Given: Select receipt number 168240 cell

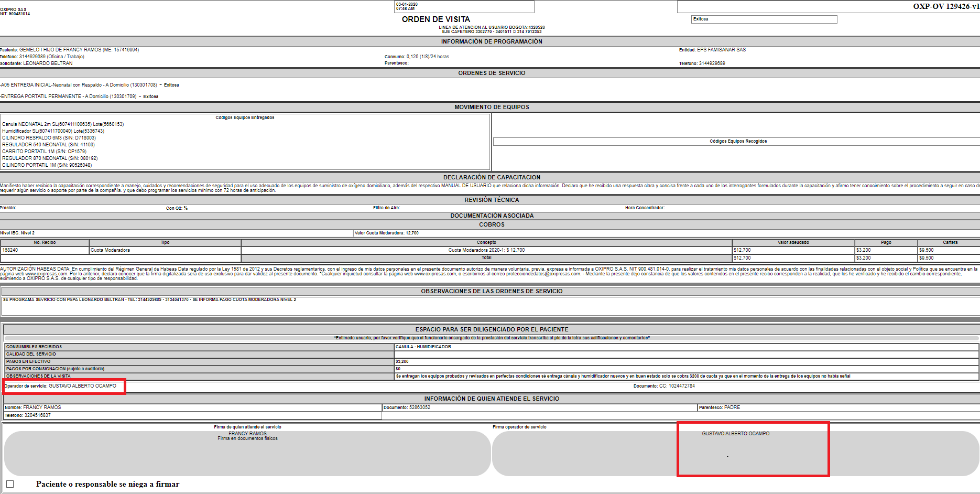Looking at the screenshot, I should (45, 250).
